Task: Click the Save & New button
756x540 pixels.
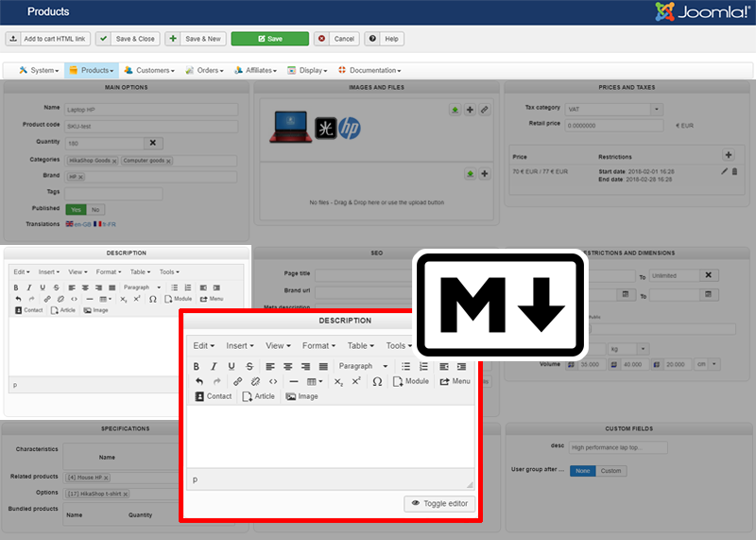Action: pos(196,39)
